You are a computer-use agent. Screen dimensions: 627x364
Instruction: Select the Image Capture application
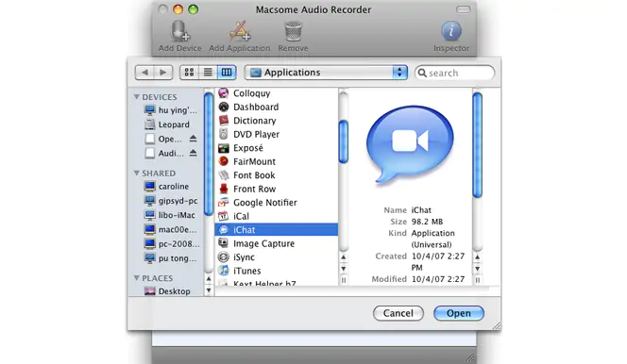point(277,243)
